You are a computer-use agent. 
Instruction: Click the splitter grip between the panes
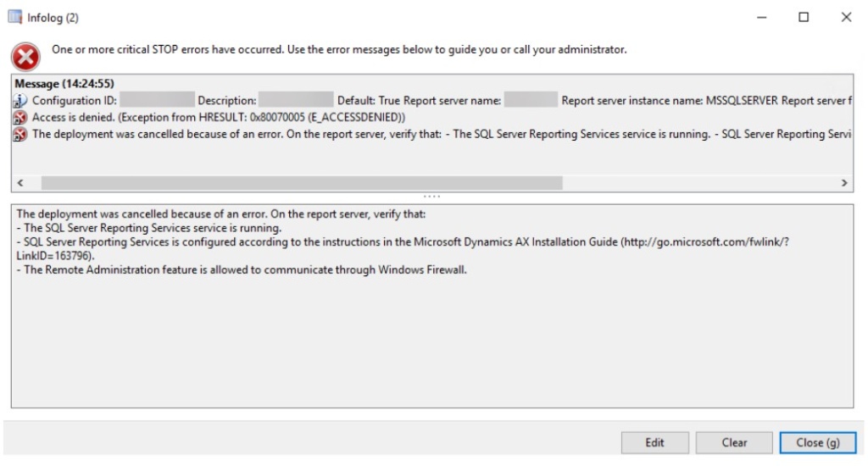tap(431, 197)
